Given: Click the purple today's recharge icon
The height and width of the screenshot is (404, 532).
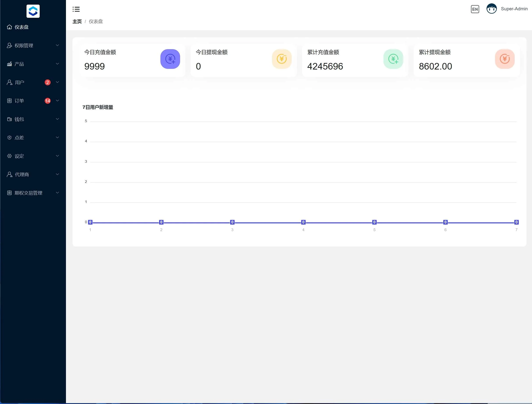Looking at the screenshot, I should pos(170,59).
